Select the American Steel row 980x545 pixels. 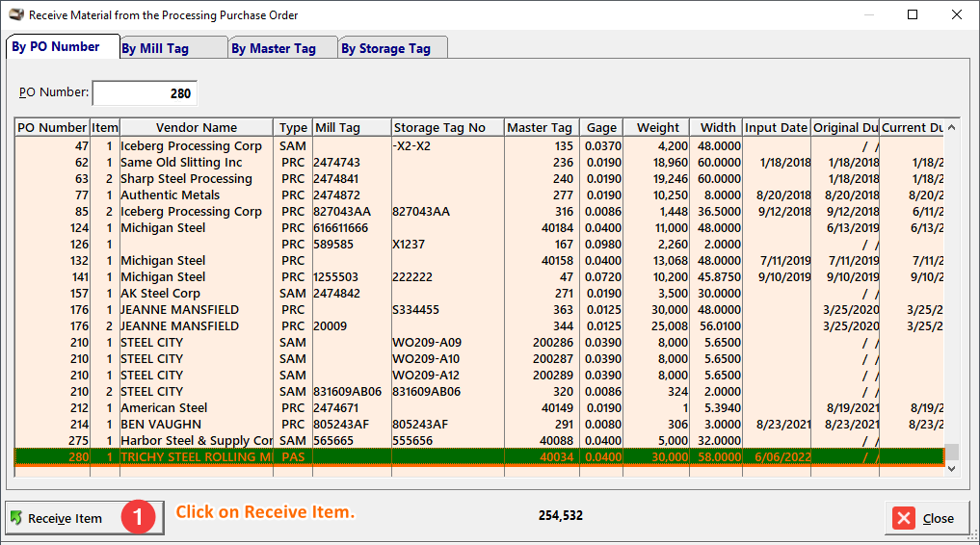[479, 407]
